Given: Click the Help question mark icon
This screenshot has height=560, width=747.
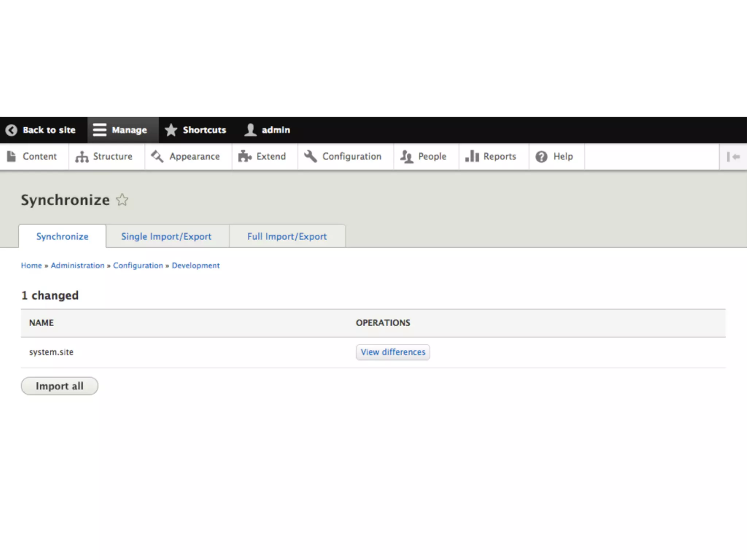Looking at the screenshot, I should point(541,157).
